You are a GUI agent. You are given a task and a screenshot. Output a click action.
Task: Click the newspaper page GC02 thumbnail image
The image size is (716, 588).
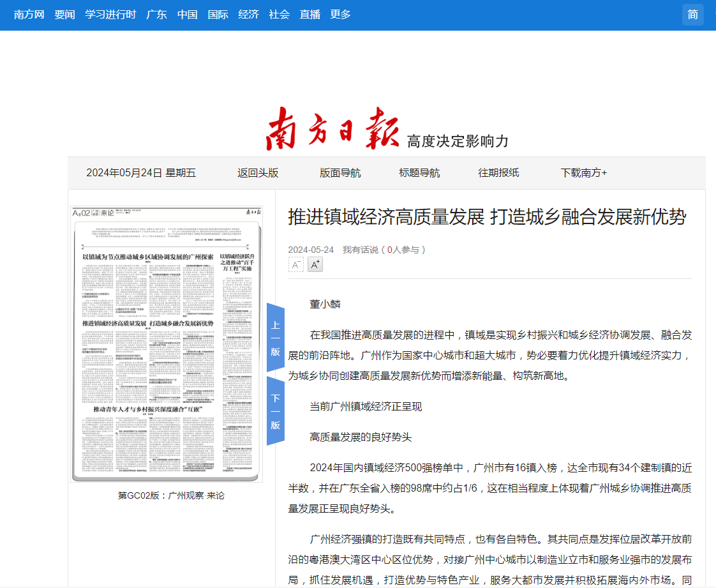[167, 345]
